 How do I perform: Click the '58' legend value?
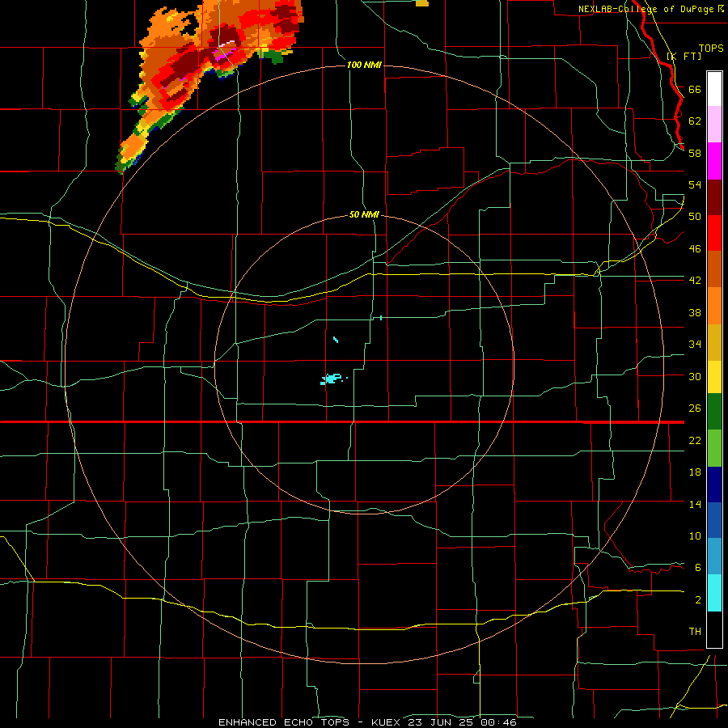pyautogui.click(x=695, y=153)
